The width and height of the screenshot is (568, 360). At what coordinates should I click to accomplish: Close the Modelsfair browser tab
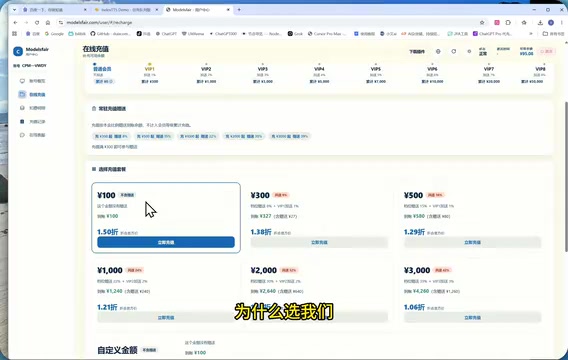click(x=228, y=10)
